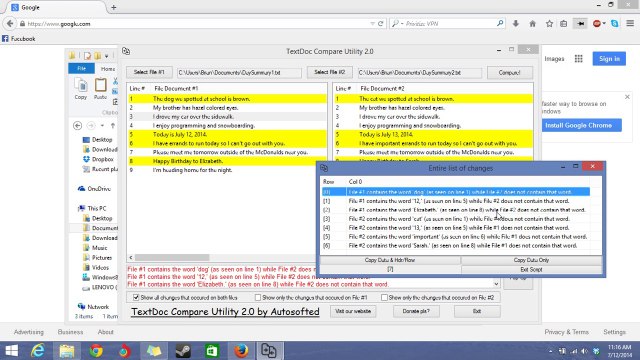The image size is (640, 360).
Task: Bookmark this page with the star icon
Action: [549, 24]
